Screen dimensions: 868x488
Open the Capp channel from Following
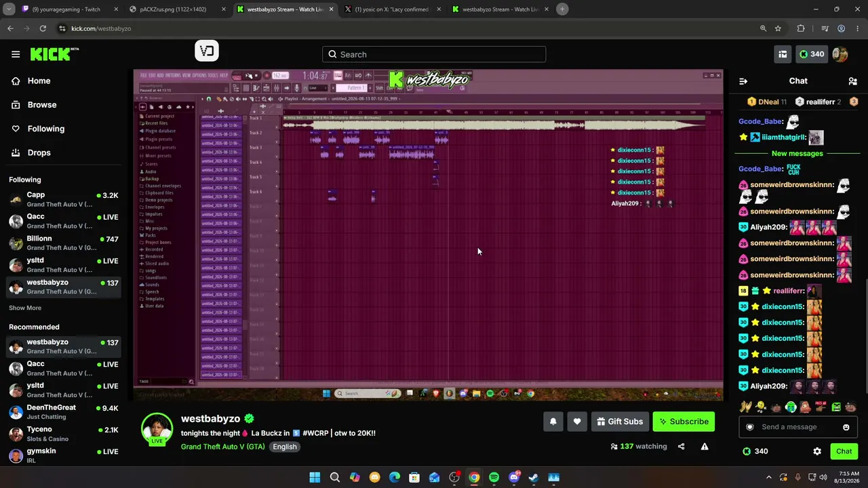click(63, 200)
